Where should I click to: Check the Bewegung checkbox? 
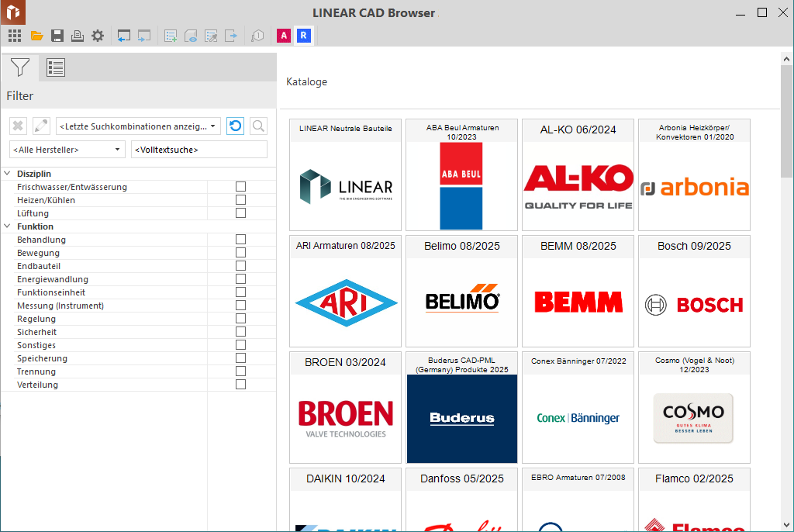(x=240, y=252)
